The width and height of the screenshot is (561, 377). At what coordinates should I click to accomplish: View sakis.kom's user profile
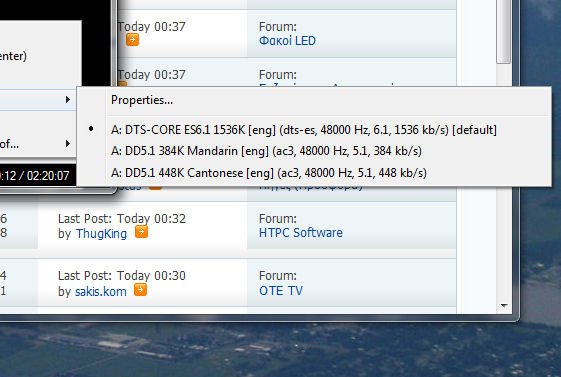click(x=101, y=292)
